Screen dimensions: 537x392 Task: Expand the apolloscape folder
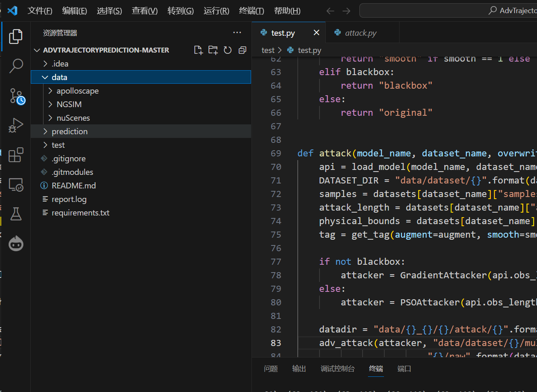tap(50, 91)
